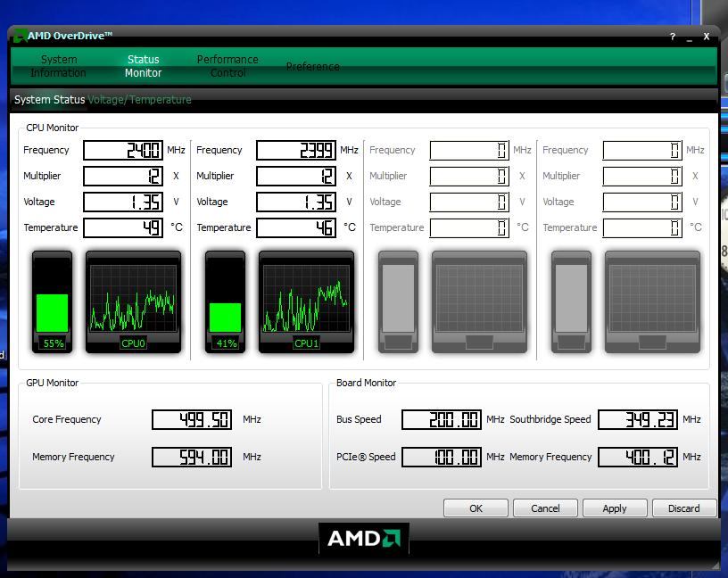Click the disabled fourth core usage graph
Screen dimensions: 728x578
(x=653, y=301)
